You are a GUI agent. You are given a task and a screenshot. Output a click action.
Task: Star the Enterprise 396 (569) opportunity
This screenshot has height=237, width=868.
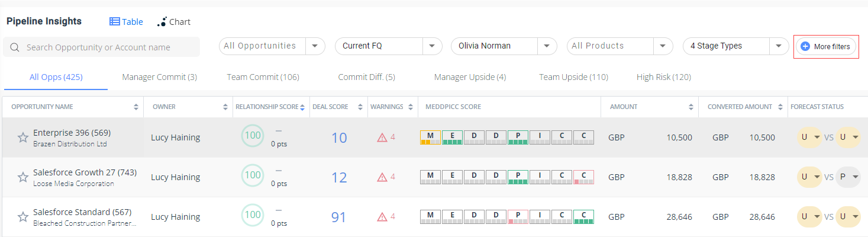pos(23,138)
